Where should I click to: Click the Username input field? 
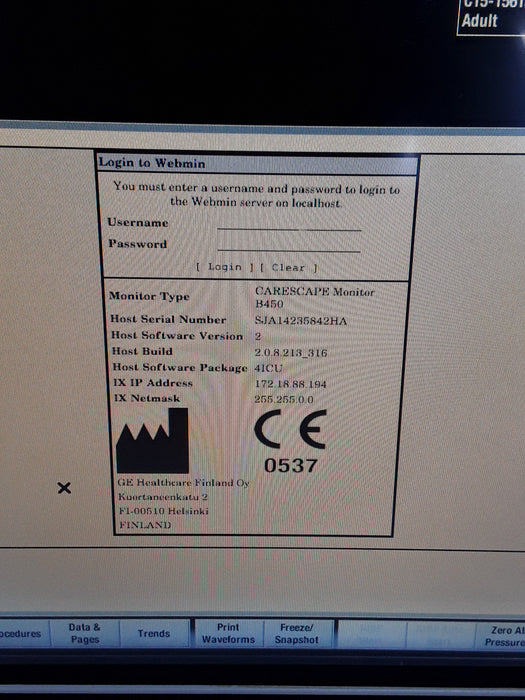[x=289, y=224]
